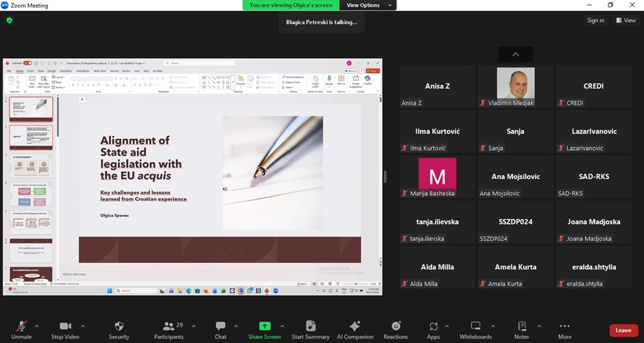Open the Reactions menu
The image size is (644, 343).
point(395,327)
